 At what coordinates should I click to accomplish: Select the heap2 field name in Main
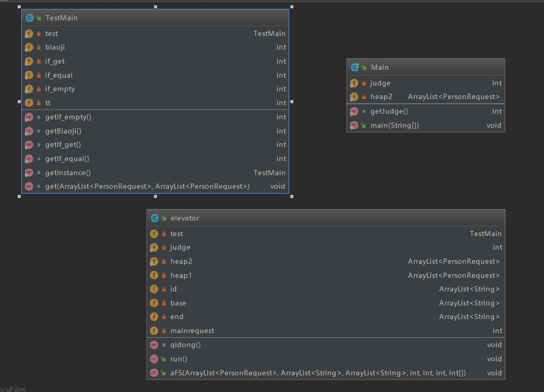[x=381, y=97]
